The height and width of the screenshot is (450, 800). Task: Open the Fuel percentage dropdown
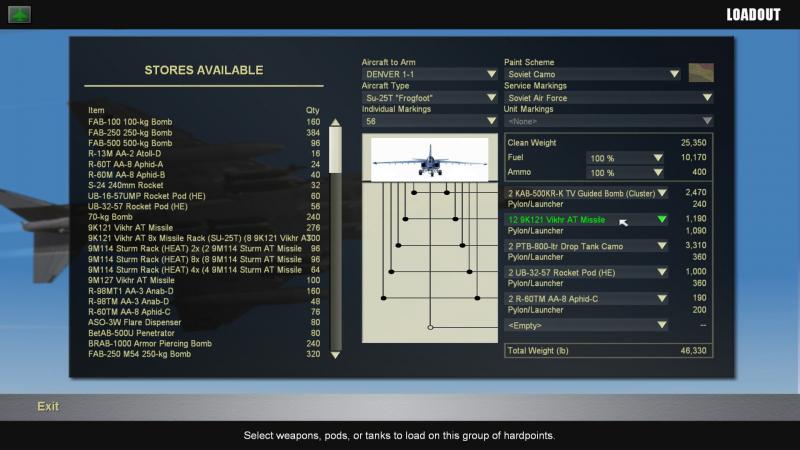[x=625, y=158]
